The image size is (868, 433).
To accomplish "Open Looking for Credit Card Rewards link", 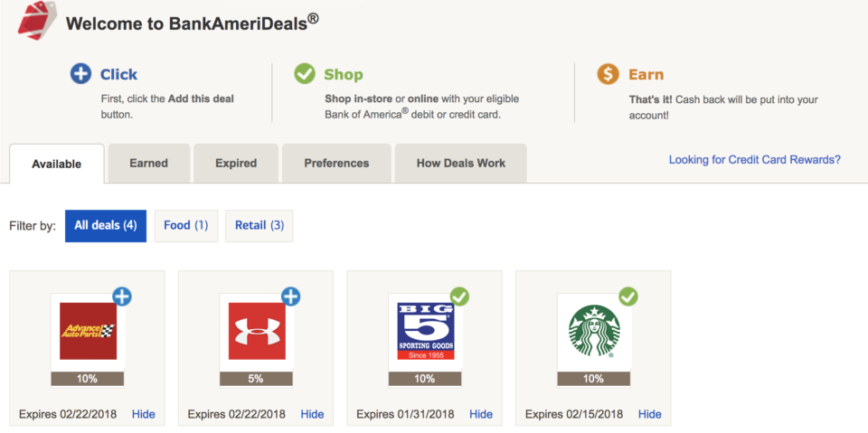I will [x=754, y=160].
